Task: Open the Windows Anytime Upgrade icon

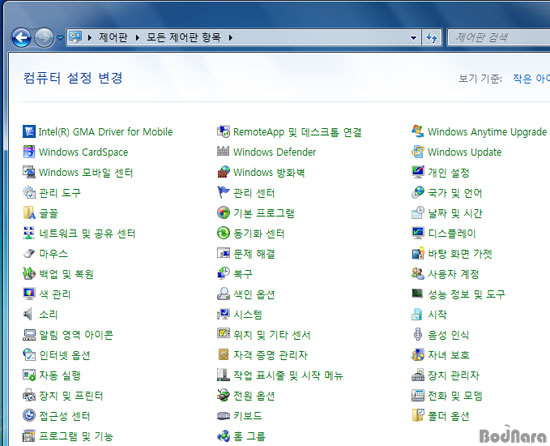Action: (417, 132)
